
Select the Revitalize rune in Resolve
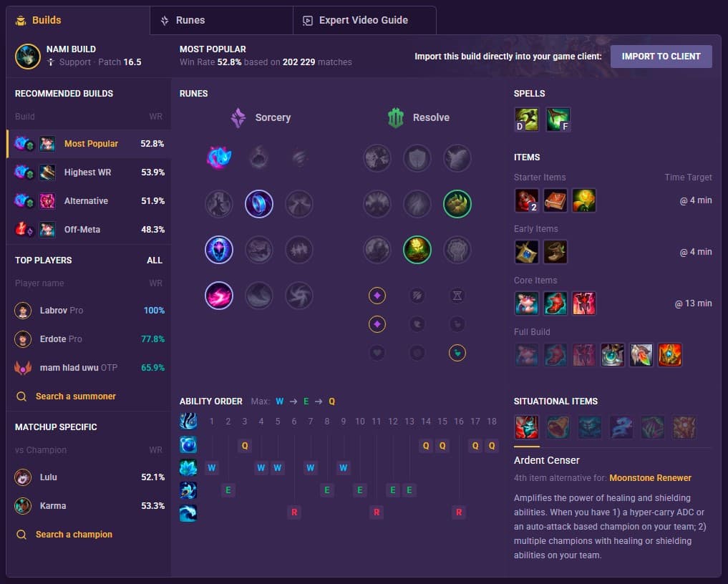pos(417,250)
